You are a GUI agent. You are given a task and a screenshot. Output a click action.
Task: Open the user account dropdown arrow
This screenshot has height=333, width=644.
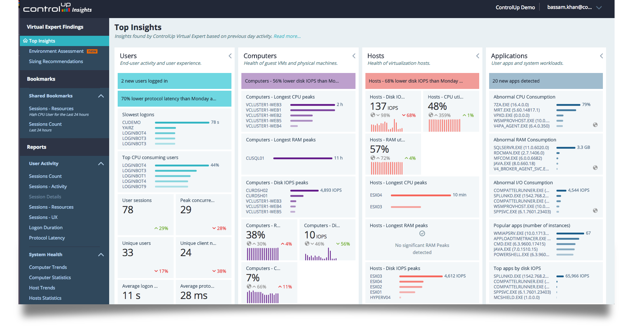(599, 7)
